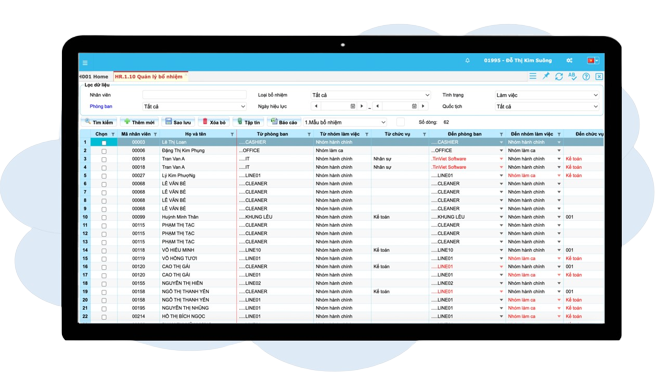The image size is (666, 375).
Task: Tick the checkbox for row 00006
Action: tap(104, 151)
